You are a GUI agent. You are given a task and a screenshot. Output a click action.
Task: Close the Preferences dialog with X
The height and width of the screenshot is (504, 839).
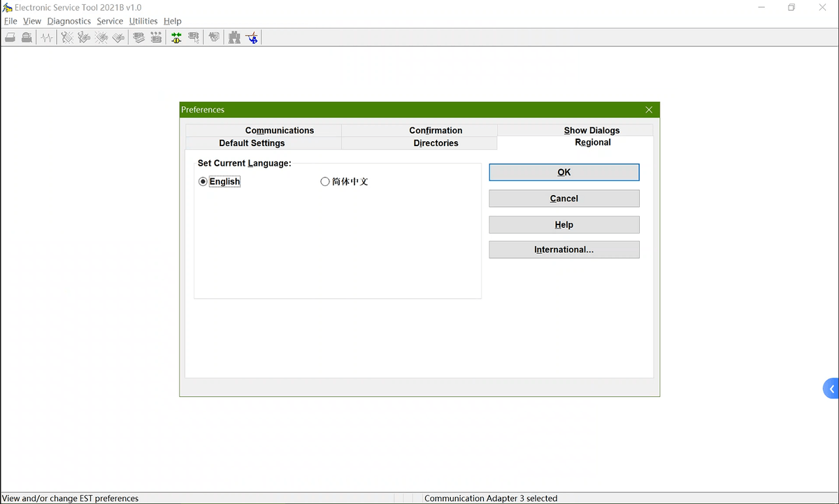pos(649,110)
